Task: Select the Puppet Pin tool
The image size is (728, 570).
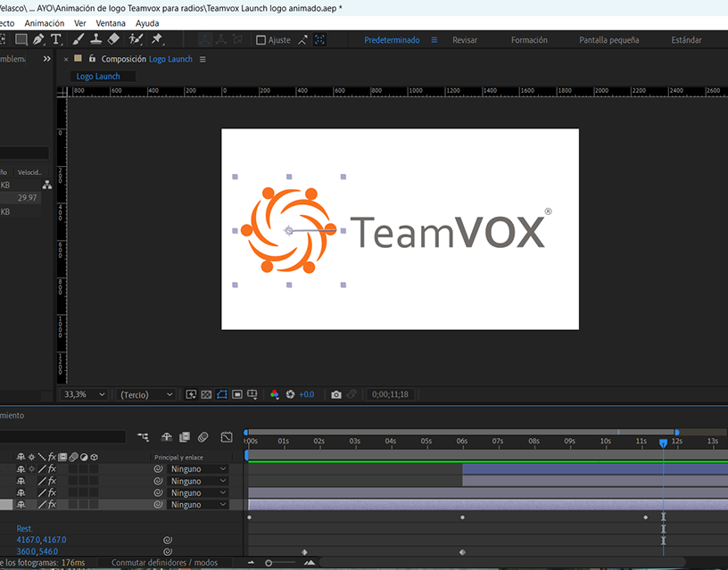Action: pos(157,39)
